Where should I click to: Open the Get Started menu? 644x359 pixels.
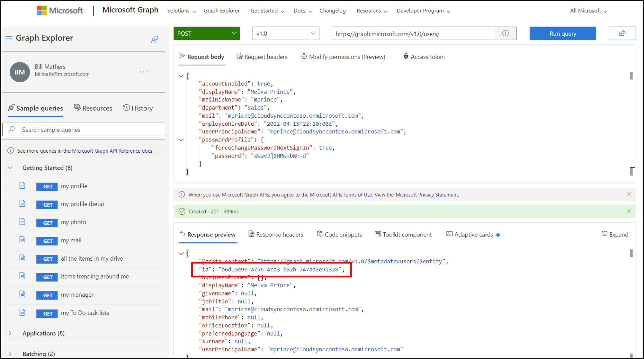pyautogui.click(x=267, y=11)
